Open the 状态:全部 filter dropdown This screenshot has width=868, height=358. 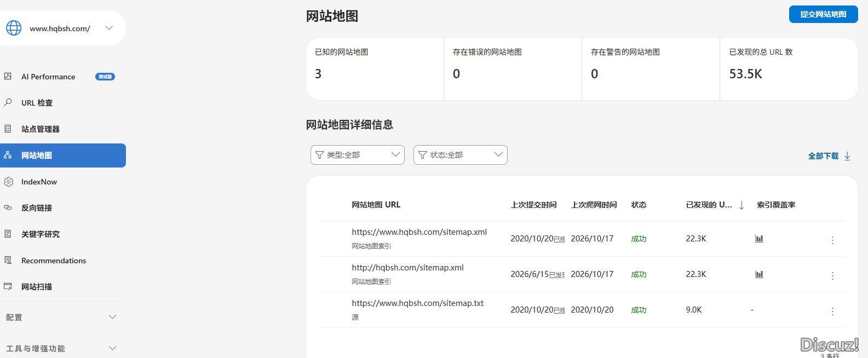(x=461, y=155)
